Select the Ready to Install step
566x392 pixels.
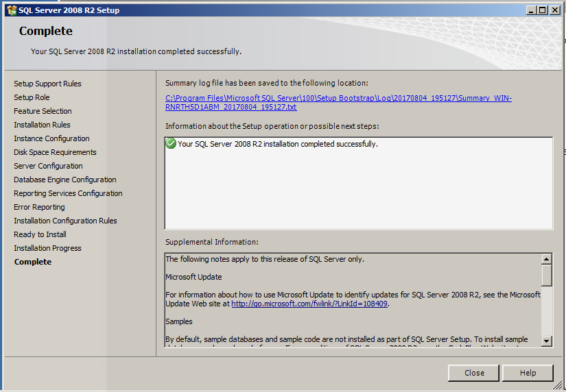[40, 234]
